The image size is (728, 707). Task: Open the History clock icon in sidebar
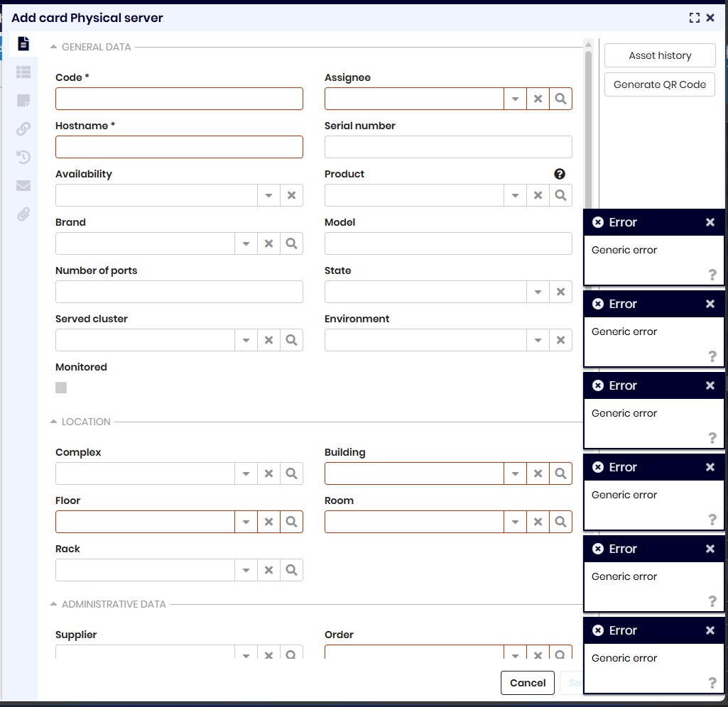[23, 157]
